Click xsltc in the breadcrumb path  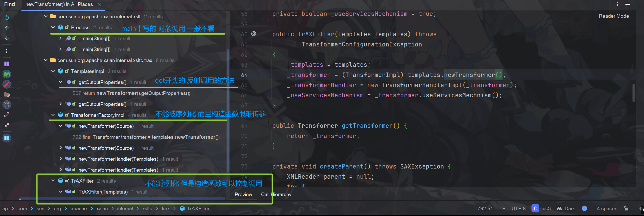tap(147, 208)
